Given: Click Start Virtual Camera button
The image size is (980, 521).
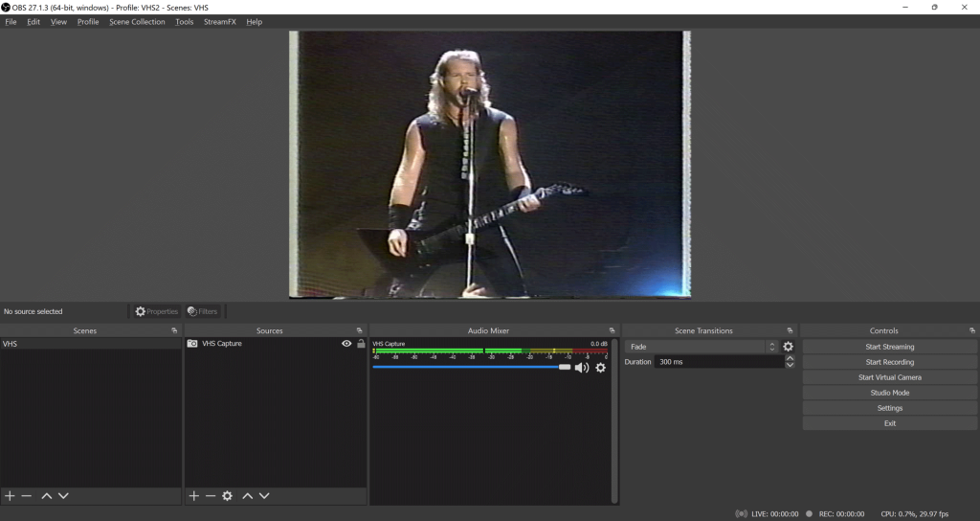Looking at the screenshot, I should [x=889, y=377].
